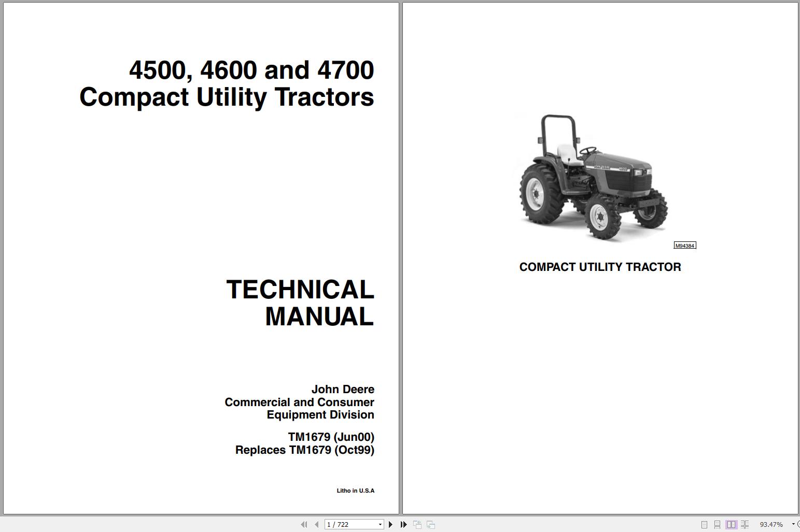Click the title 4500, 4600 and 4700
The height and width of the screenshot is (532, 800).
[x=251, y=70]
